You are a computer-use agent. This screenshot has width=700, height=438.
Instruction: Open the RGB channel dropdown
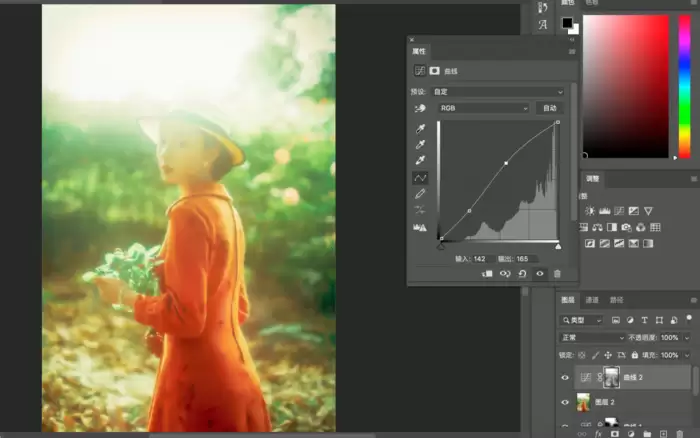coord(483,108)
